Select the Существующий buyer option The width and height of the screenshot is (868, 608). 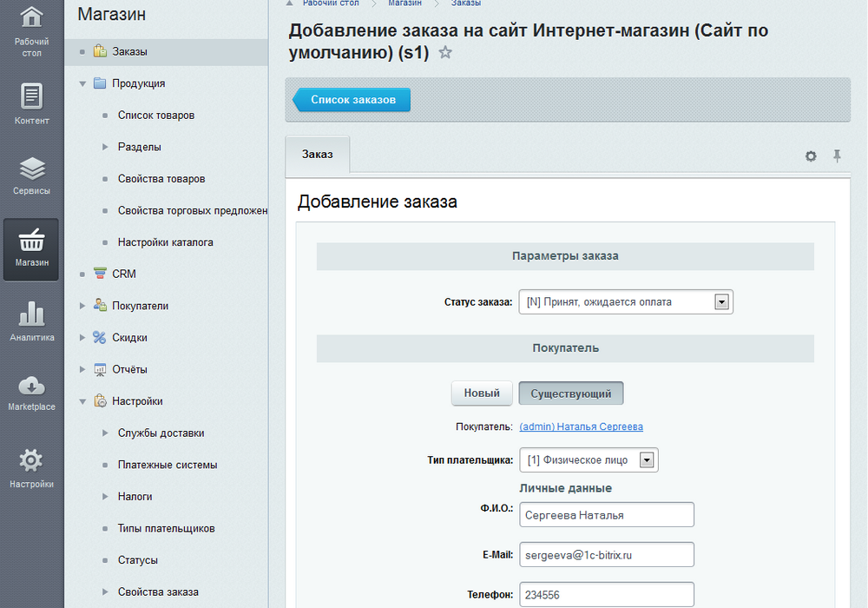(570, 393)
